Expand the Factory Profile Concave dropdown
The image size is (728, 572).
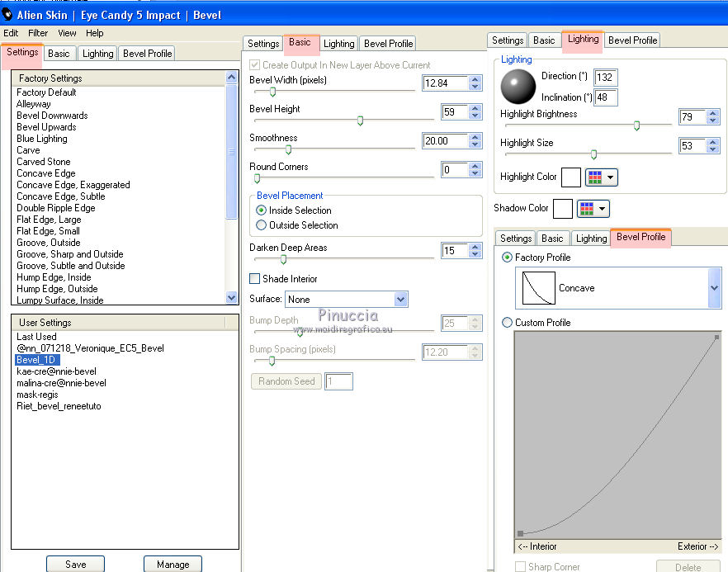click(714, 288)
